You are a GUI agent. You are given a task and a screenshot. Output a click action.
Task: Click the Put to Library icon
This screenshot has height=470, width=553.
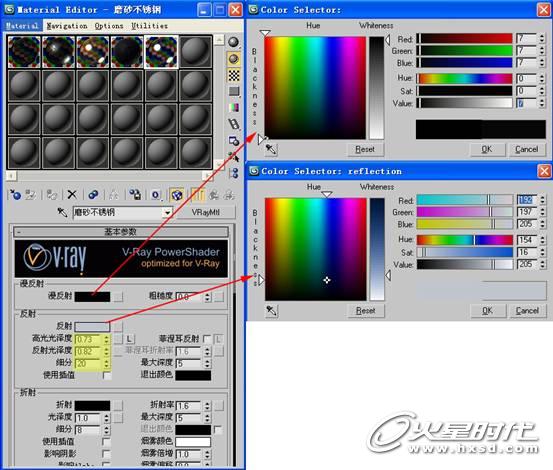pyautogui.click(x=135, y=195)
